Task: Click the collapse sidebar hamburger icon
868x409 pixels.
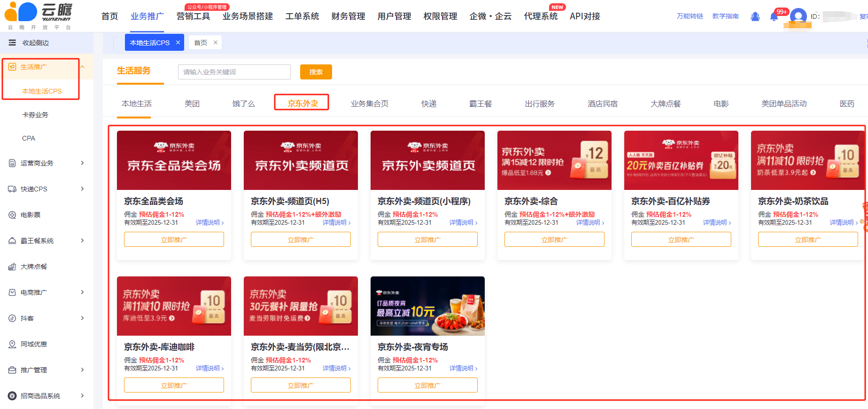Action: (12, 43)
